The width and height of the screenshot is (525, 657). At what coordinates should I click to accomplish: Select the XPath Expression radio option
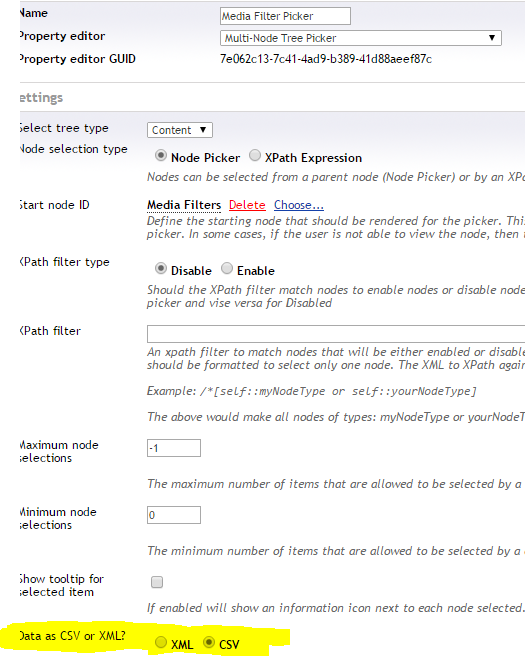pyautogui.click(x=255, y=155)
